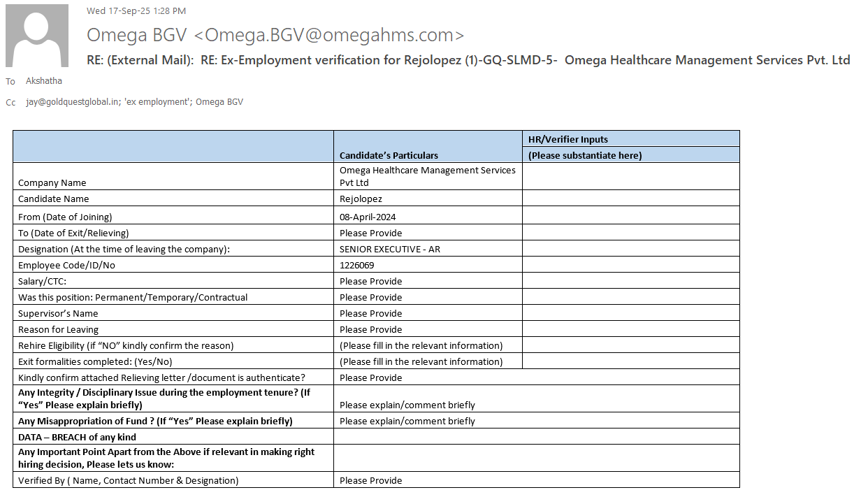Click Please Provide in the Date of Exit row
This screenshot has height=497, width=868.
pos(370,233)
